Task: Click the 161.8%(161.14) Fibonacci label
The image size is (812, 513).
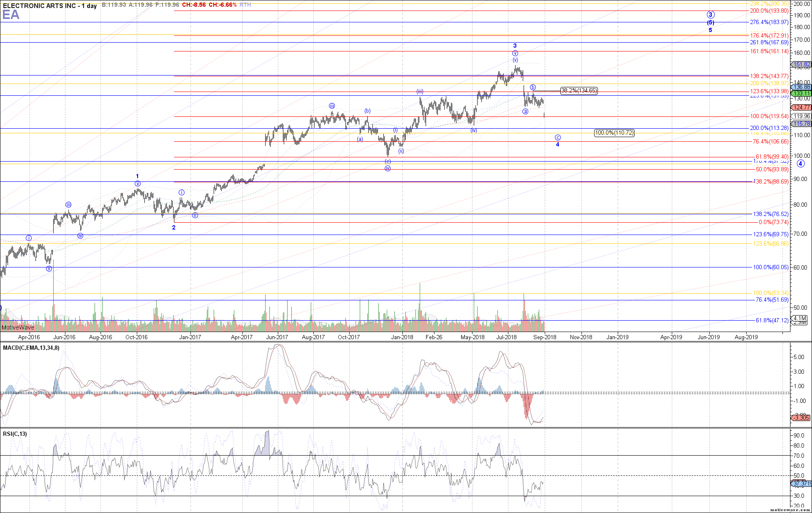Action: pyautogui.click(x=769, y=51)
